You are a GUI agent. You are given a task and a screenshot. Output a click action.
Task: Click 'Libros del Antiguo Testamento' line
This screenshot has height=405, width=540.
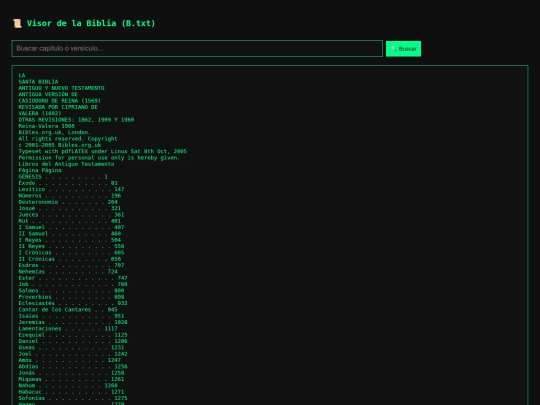click(x=66, y=164)
